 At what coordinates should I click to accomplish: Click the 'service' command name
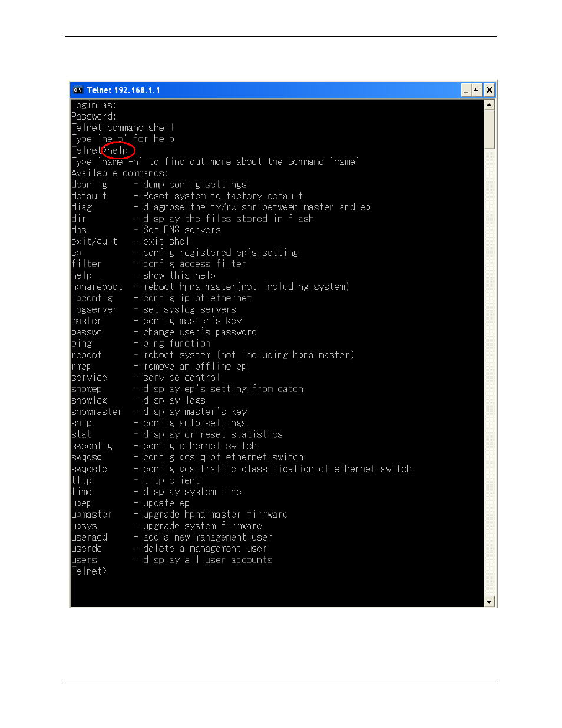(90, 378)
